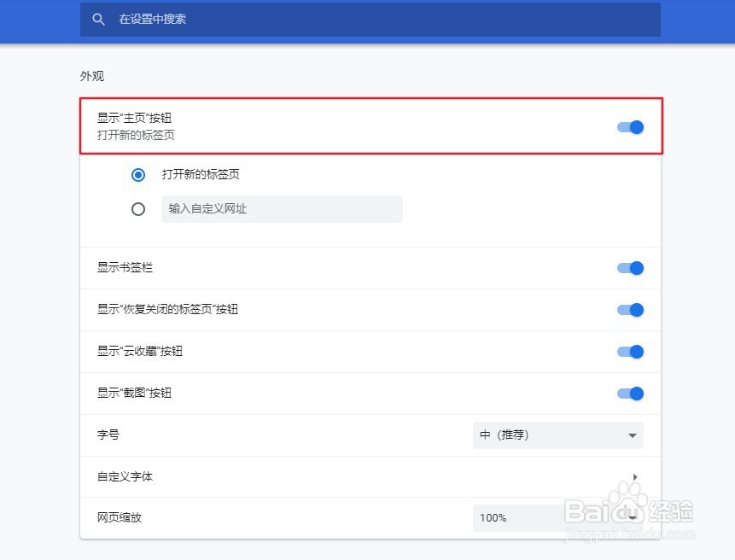The width and height of the screenshot is (735, 560).
Task: Click the 自定义字体 row label
Action: click(125, 477)
